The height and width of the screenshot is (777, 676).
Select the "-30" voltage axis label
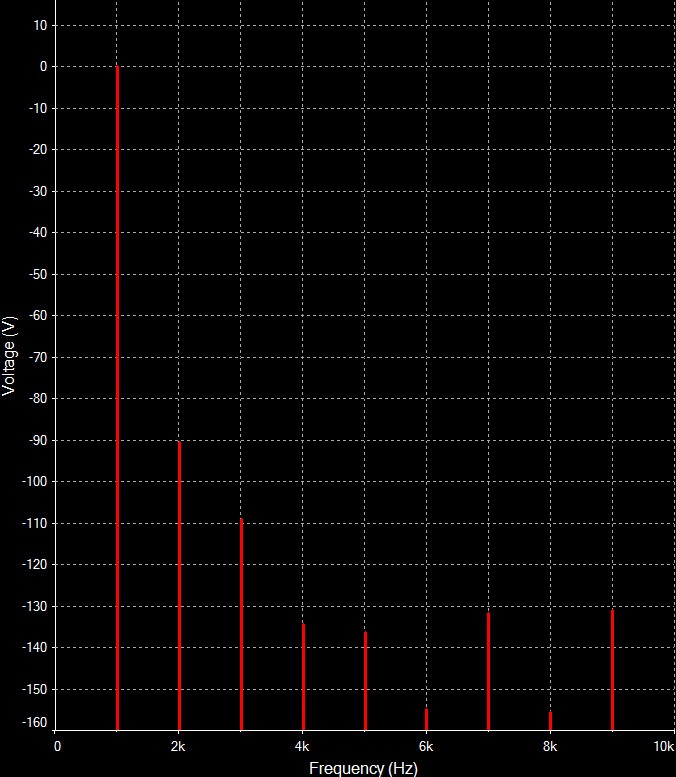click(38, 191)
